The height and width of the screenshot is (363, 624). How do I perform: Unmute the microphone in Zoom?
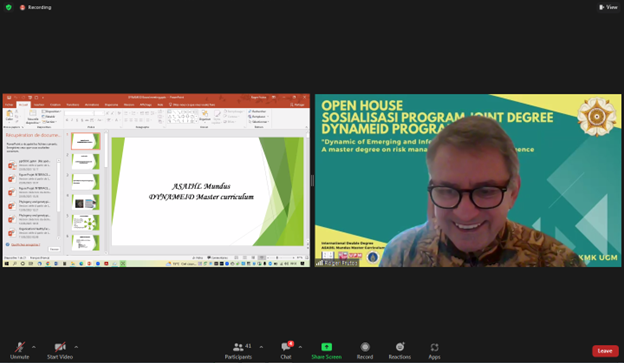[20, 351]
